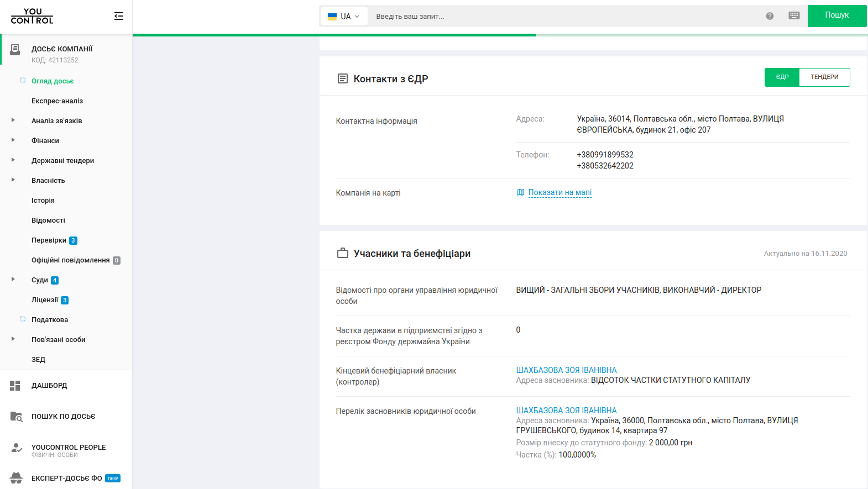
Task: Open the virtual keyboard icon
Action: (794, 16)
